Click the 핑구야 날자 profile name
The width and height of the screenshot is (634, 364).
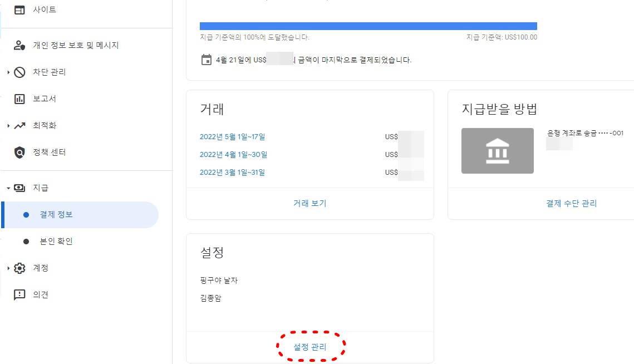click(x=219, y=281)
